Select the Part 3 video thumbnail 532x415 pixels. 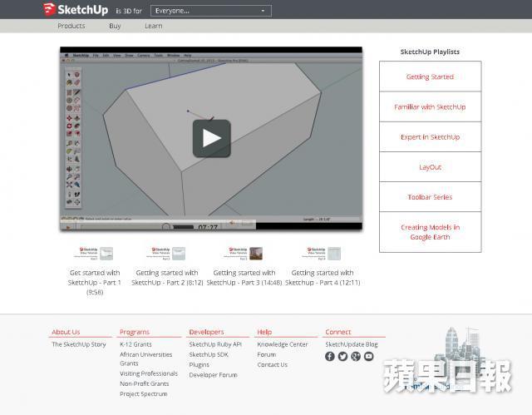(x=244, y=254)
